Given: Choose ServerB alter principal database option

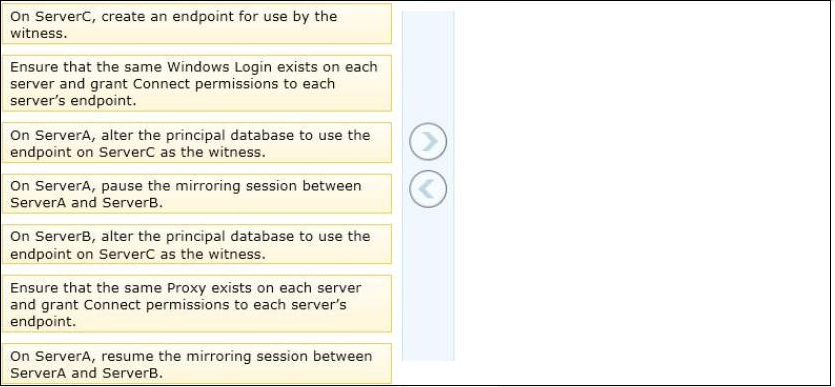Looking at the screenshot, I should click(197, 244).
